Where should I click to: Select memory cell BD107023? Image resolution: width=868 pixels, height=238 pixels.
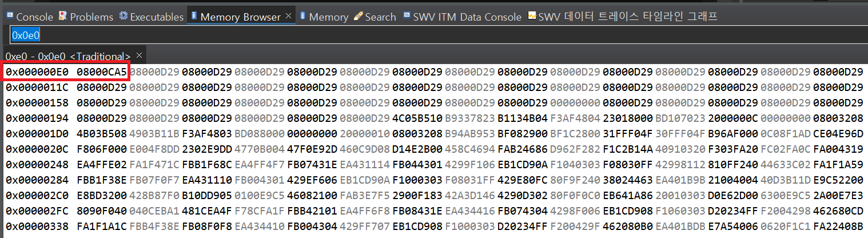680,118
